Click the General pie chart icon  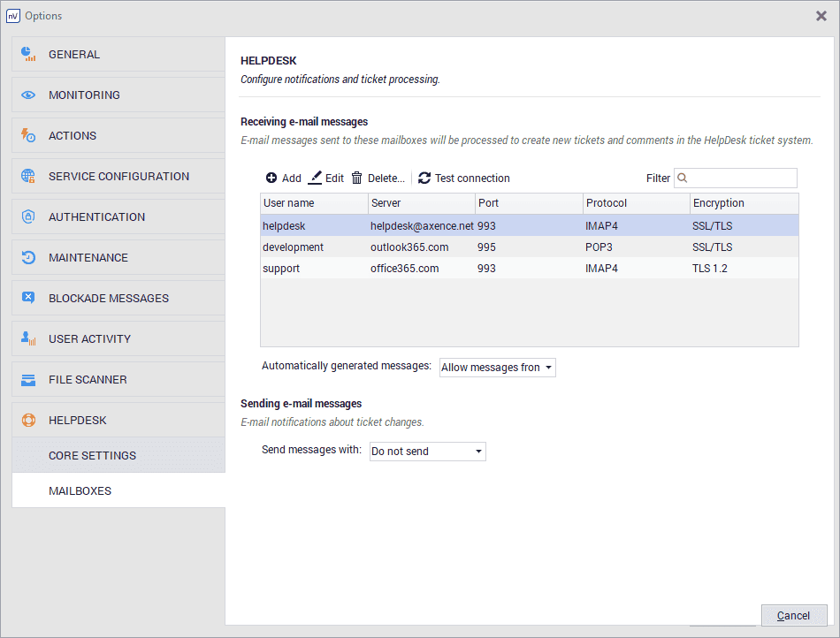28,54
